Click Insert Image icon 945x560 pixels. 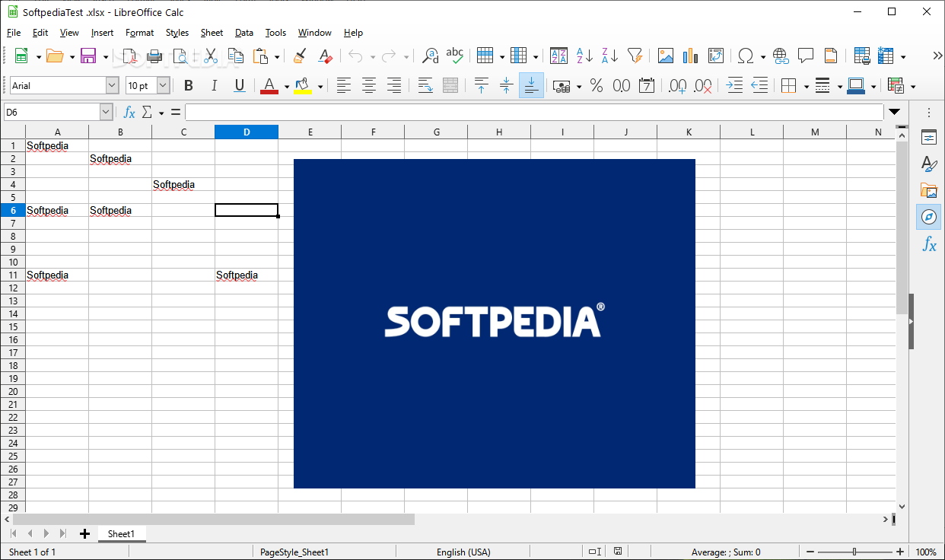tap(666, 56)
